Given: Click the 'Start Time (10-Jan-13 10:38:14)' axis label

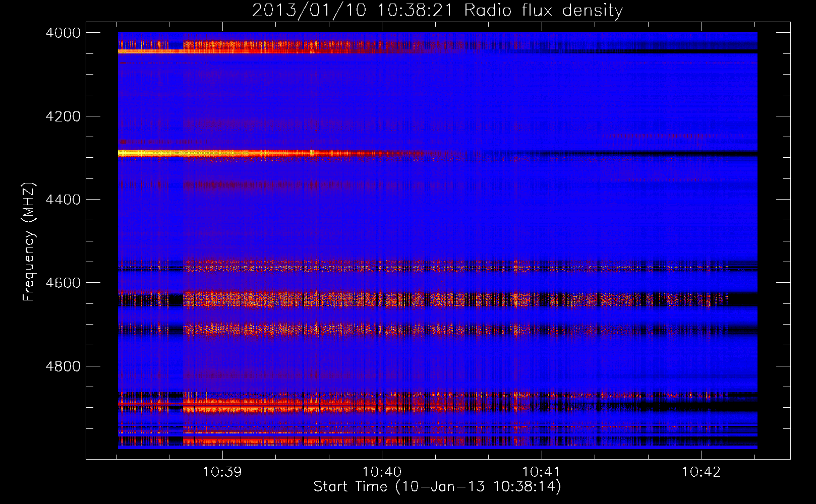Looking at the screenshot, I should (437, 487).
